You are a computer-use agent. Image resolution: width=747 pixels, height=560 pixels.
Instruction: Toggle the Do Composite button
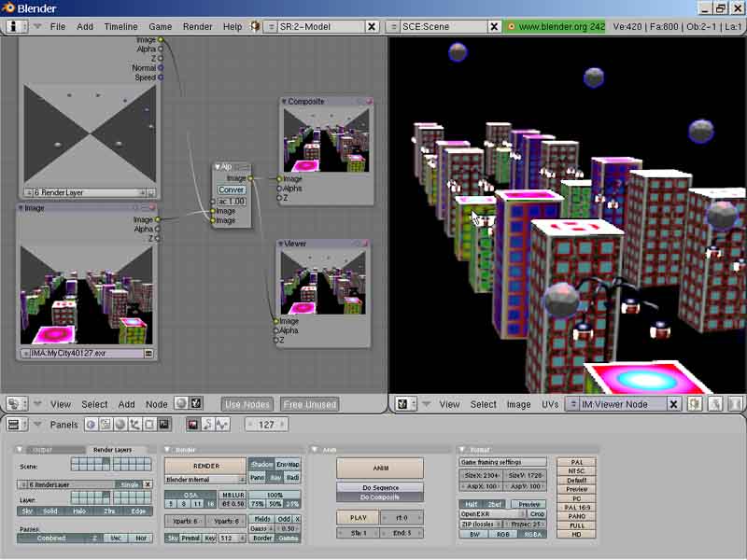click(380, 497)
